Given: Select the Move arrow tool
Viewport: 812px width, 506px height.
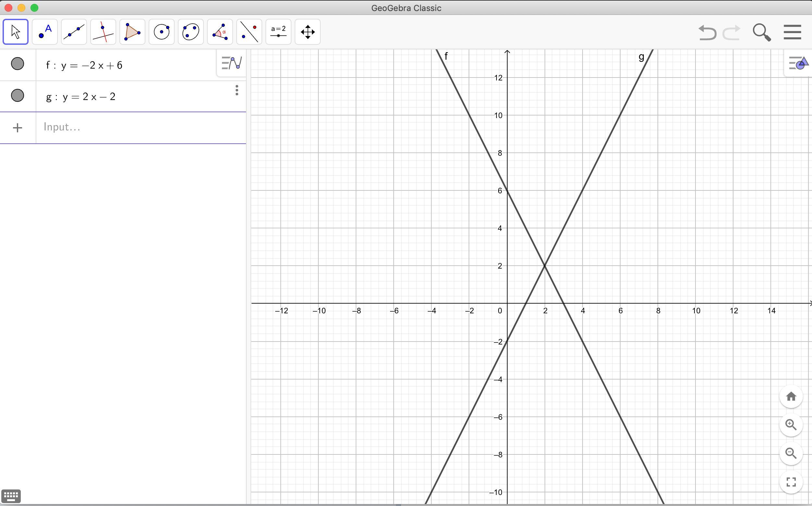Looking at the screenshot, I should tap(15, 32).
